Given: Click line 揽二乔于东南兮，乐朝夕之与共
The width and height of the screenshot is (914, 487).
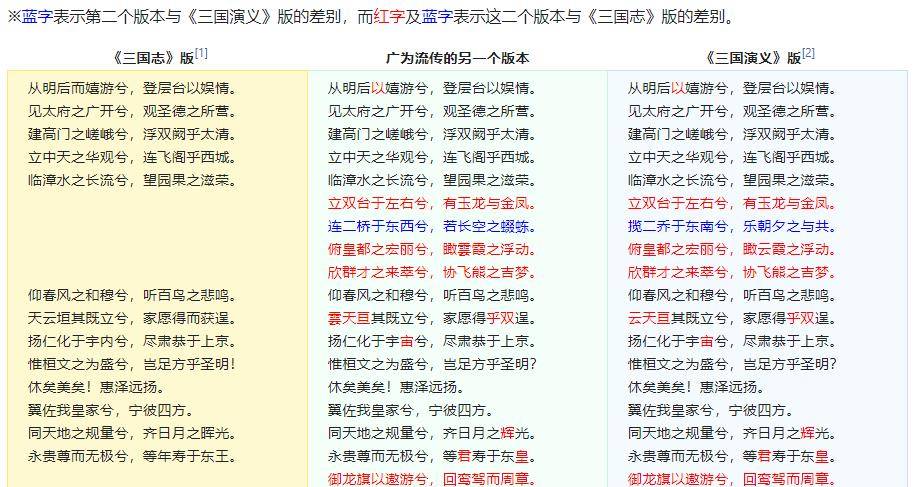Looking at the screenshot, I should tap(732, 226).
